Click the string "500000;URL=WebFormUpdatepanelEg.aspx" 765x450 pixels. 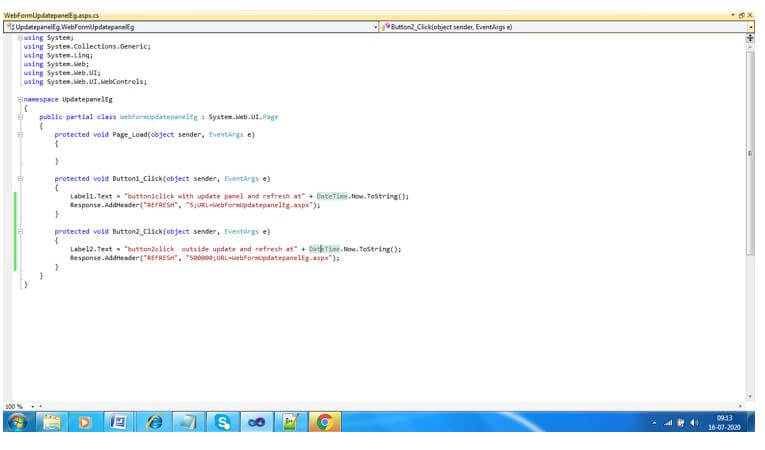pyautogui.click(x=260, y=258)
